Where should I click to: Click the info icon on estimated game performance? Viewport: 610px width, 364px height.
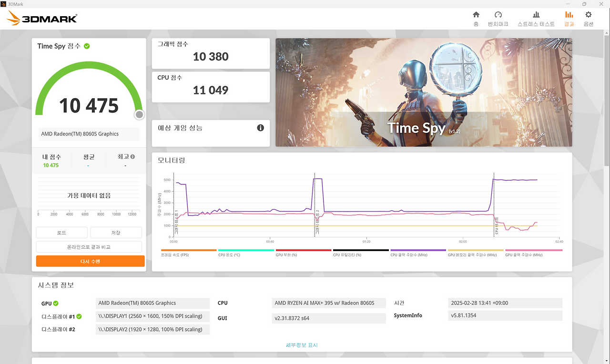[x=261, y=128]
